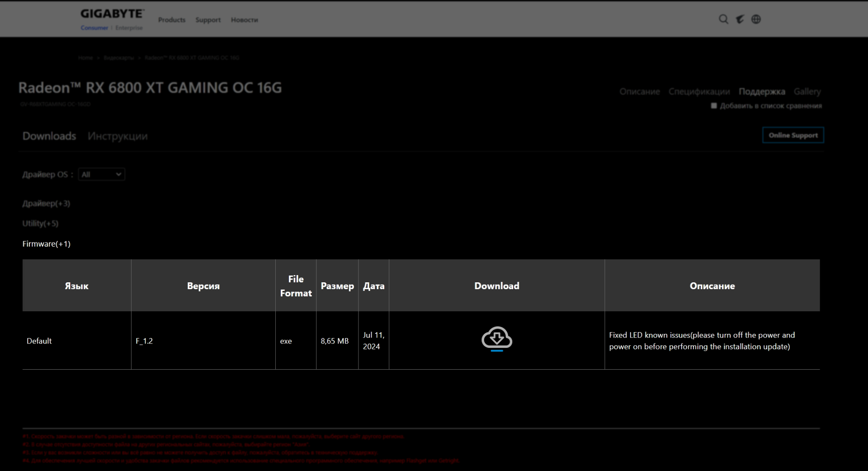868x471 pixels.
Task: Check the add to comparison list checkbox
Action: (714, 106)
